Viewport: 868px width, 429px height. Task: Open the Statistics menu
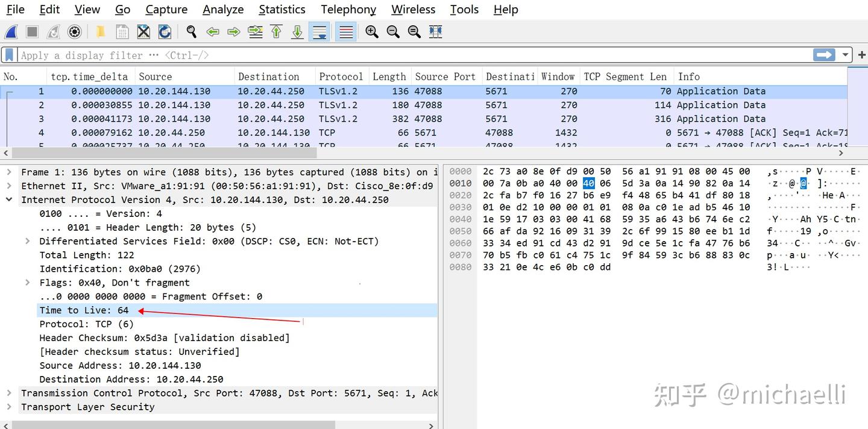(281, 9)
